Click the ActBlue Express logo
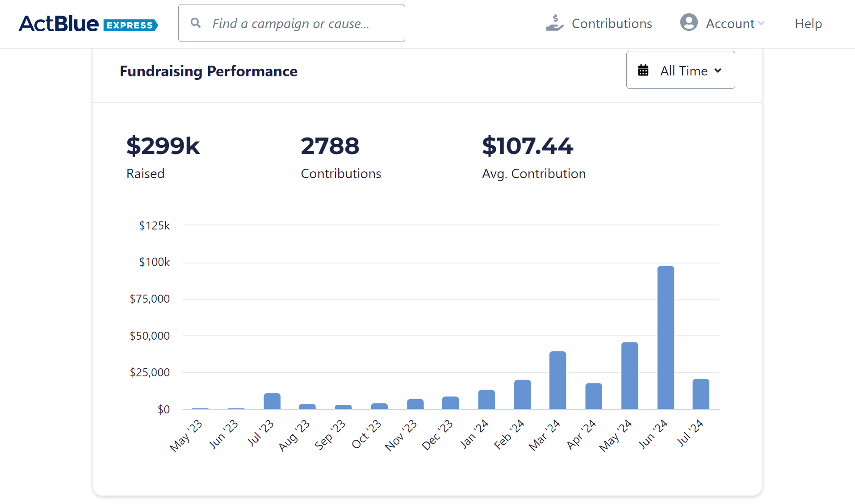 [x=88, y=24]
